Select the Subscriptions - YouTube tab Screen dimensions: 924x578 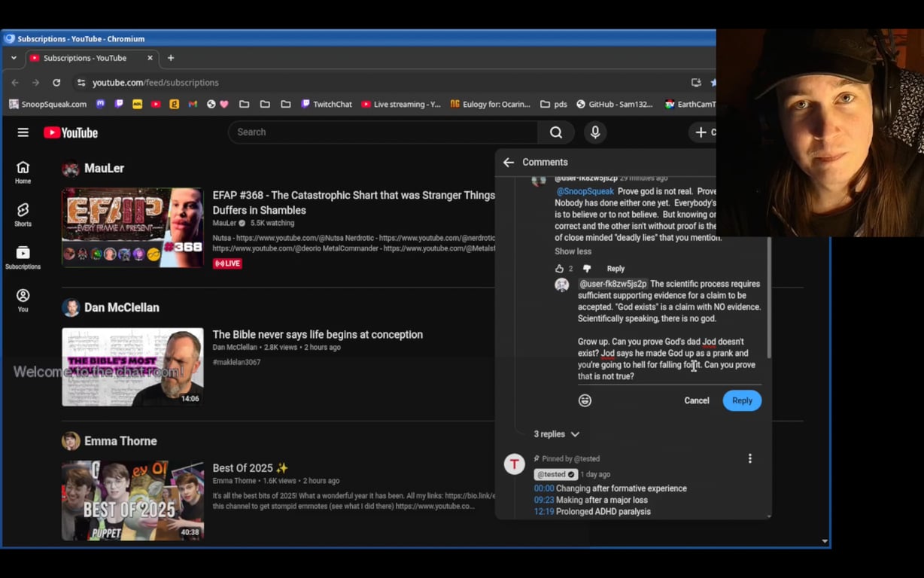pos(92,58)
